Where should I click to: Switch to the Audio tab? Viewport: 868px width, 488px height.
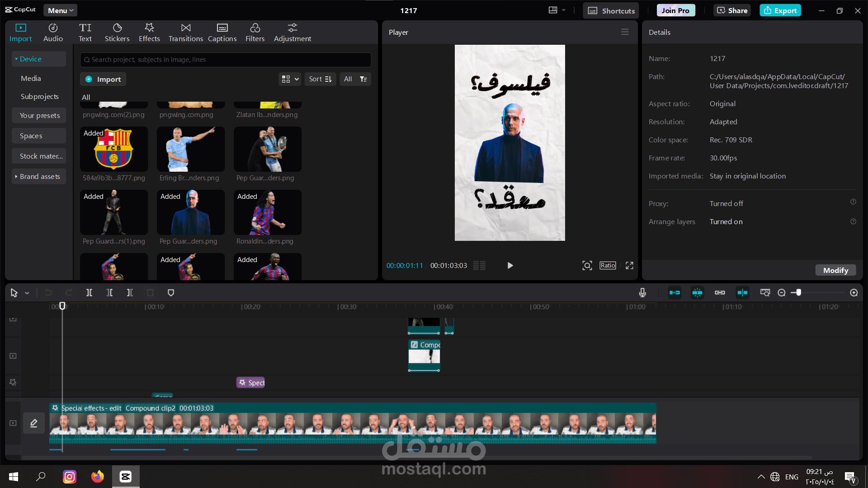[x=53, y=33]
